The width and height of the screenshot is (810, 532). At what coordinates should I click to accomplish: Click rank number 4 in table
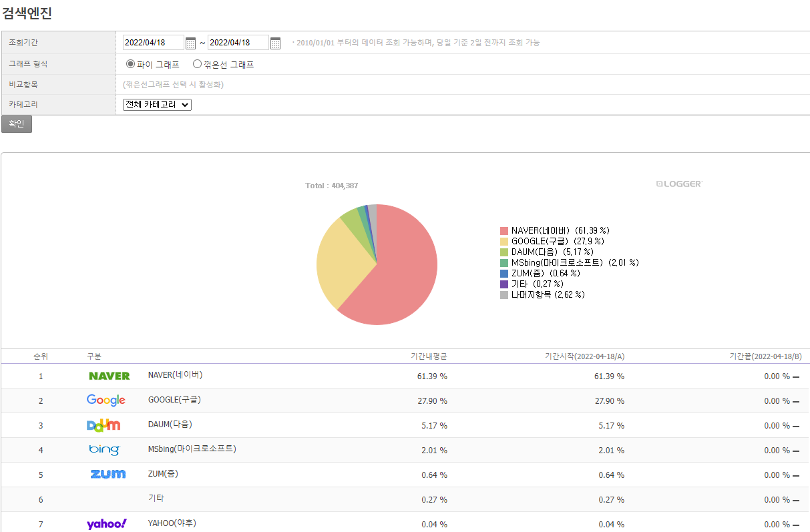pos(41,451)
